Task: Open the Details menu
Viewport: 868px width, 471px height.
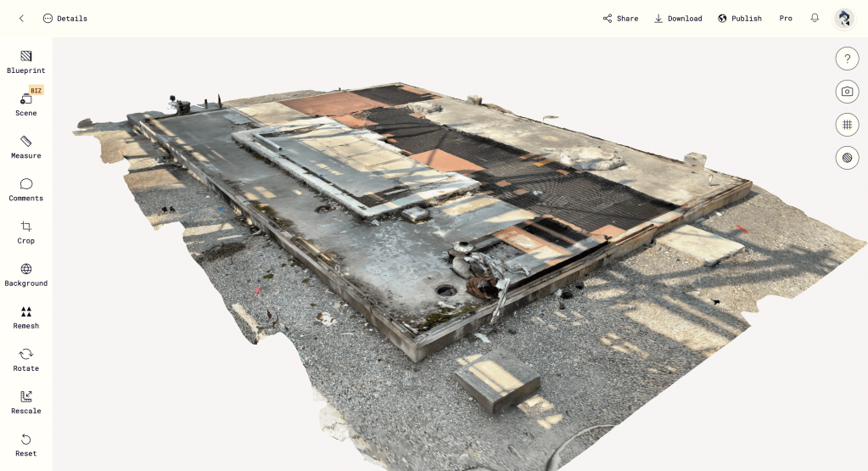Action: click(65, 19)
